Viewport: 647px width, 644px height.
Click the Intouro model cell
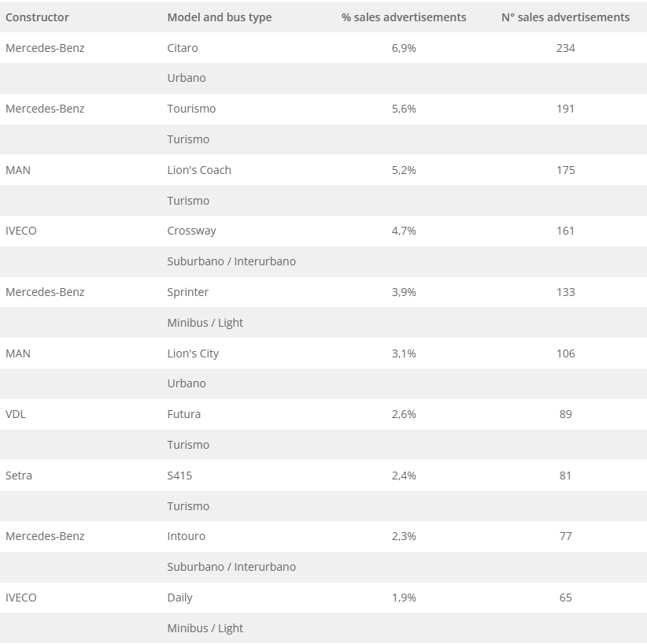[187, 536]
